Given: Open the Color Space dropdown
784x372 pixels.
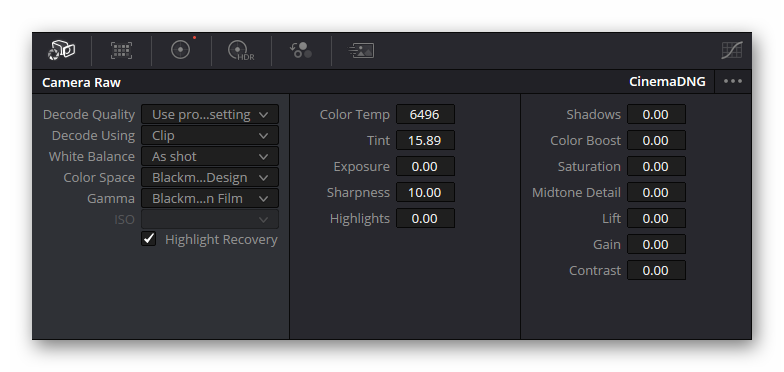Looking at the screenshot, I should tap(210, 178).
